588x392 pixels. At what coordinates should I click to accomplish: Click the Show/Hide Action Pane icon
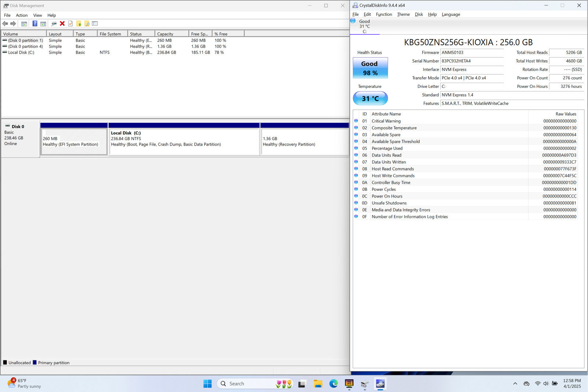coord(43,24)
